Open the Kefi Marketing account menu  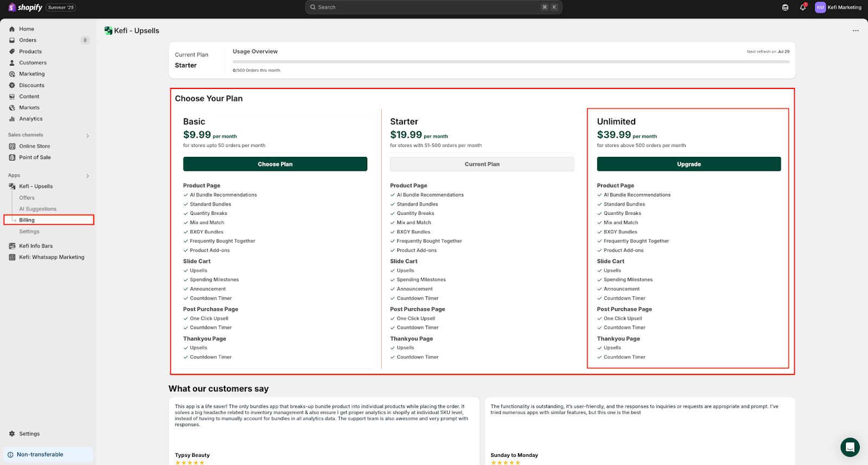click(x=838, y=8)
